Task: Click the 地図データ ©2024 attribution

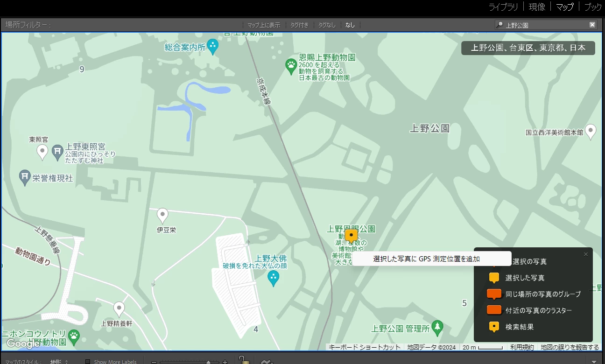Action: click(x=431, y=347)
